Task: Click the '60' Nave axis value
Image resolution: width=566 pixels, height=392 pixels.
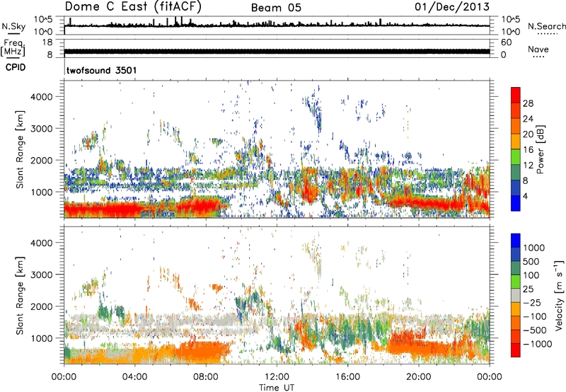Action: pyautogui.click(x=506, y=42)
